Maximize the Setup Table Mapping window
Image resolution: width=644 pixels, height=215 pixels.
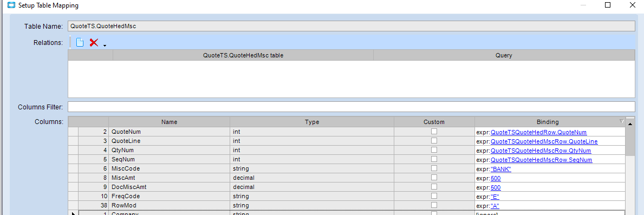[x=608, y=5]
